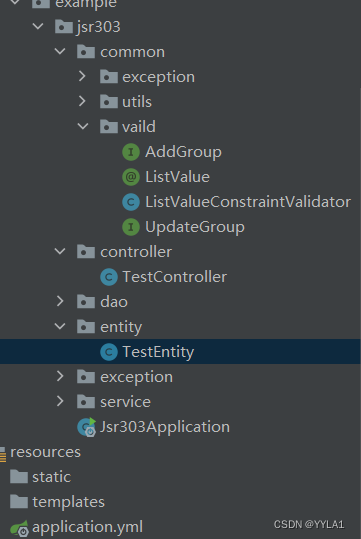Screen dimensions: 361x539
Task: Open Jsr303Application main class
Action: click(165, 427)
